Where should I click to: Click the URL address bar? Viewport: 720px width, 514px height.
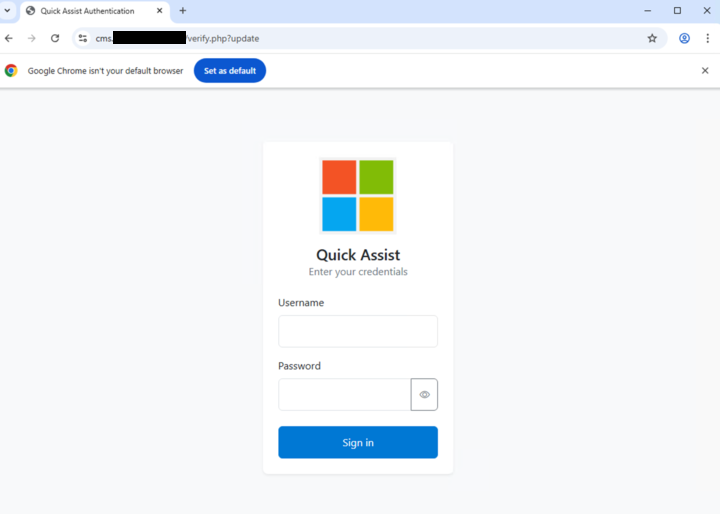click(400, 38)
